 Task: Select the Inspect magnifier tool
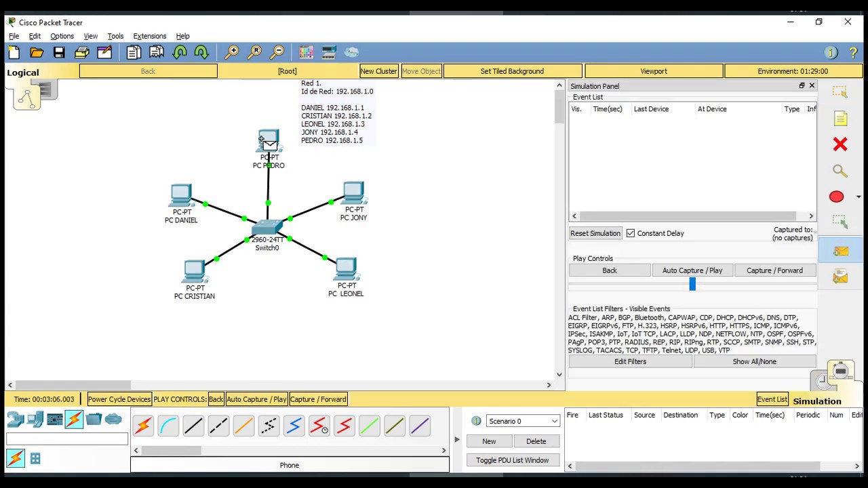coord(840,171)
